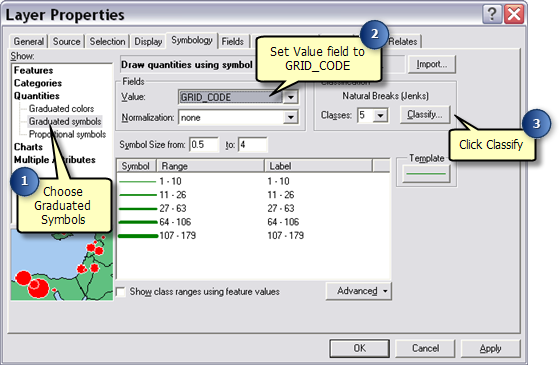Image resolution: width=559 pixels, height=365 pixels.
Task: Open the Advanced dropdown button
Action: (x=359, y=291)
